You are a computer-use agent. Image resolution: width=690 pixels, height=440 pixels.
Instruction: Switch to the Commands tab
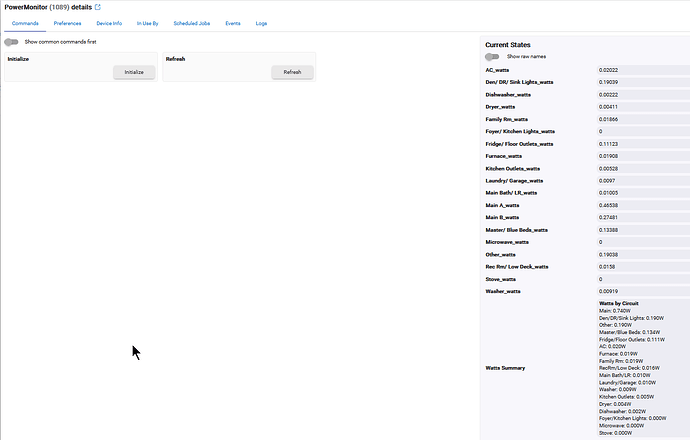tap(26, 22)
